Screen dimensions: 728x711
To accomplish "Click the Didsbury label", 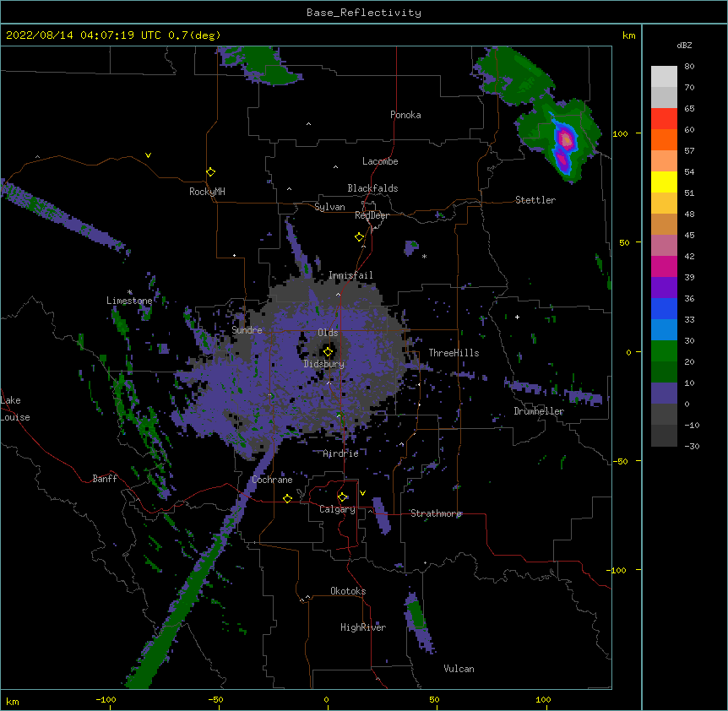I will pos(324,364).
